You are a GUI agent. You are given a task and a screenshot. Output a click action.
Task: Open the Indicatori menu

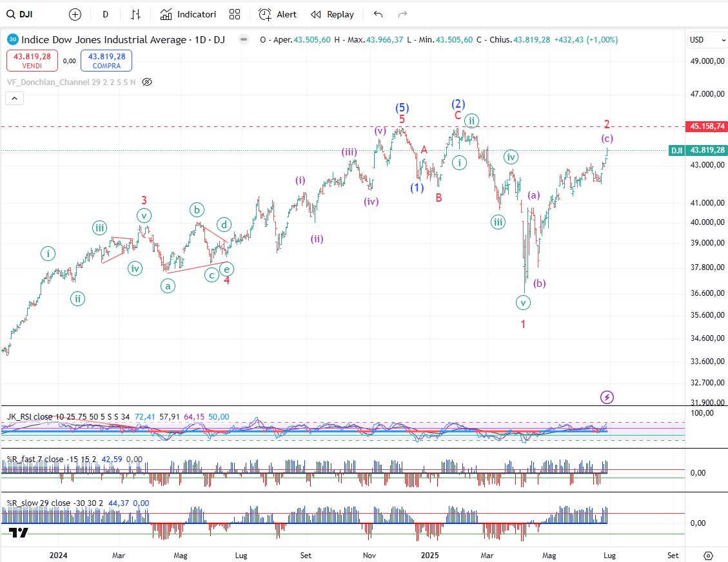tap(188, 14)
